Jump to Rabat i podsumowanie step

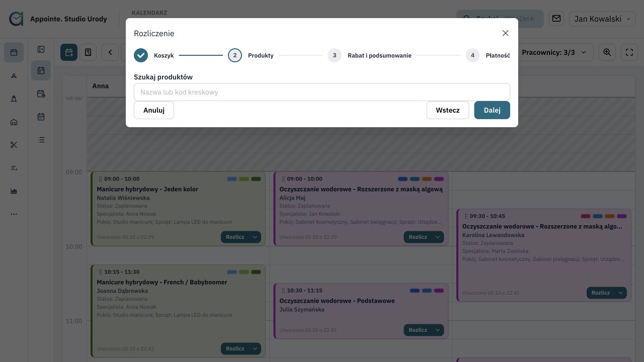pos(369,55)
